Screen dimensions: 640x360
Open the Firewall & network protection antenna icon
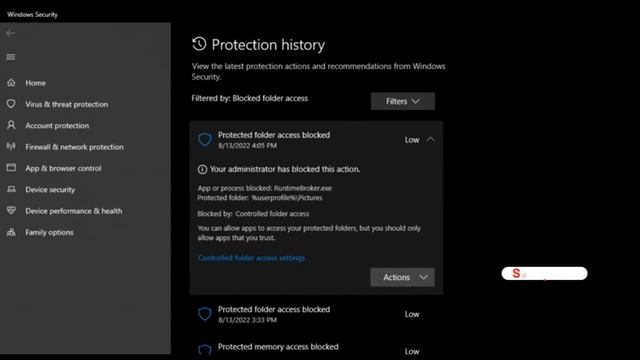pyautogui.click(x=11, y=147)
